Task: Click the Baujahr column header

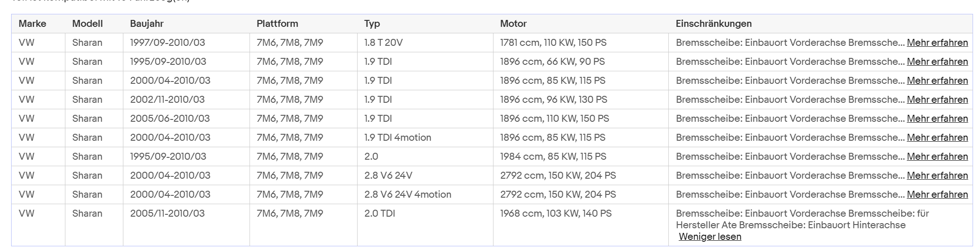Action: [x=147, y=24]
